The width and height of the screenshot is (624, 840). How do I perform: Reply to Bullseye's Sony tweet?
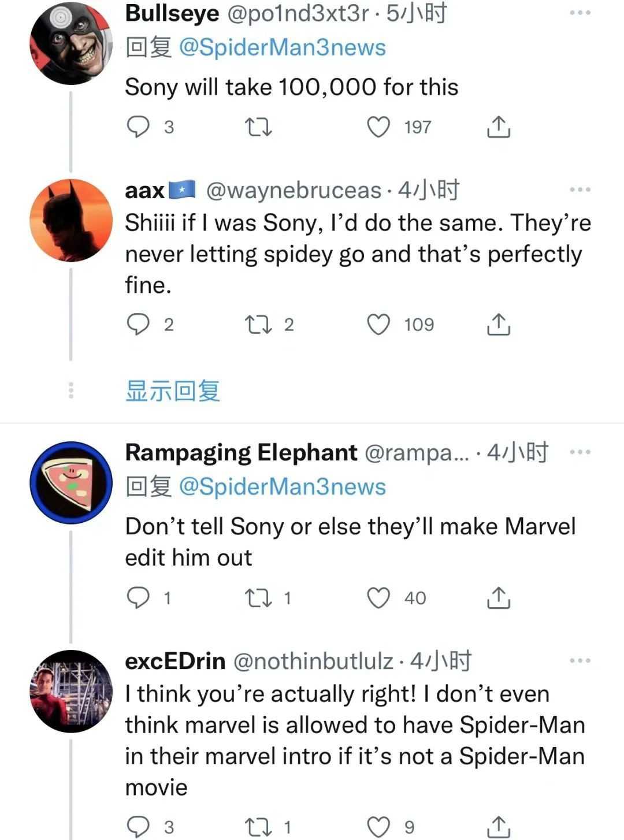138,127
